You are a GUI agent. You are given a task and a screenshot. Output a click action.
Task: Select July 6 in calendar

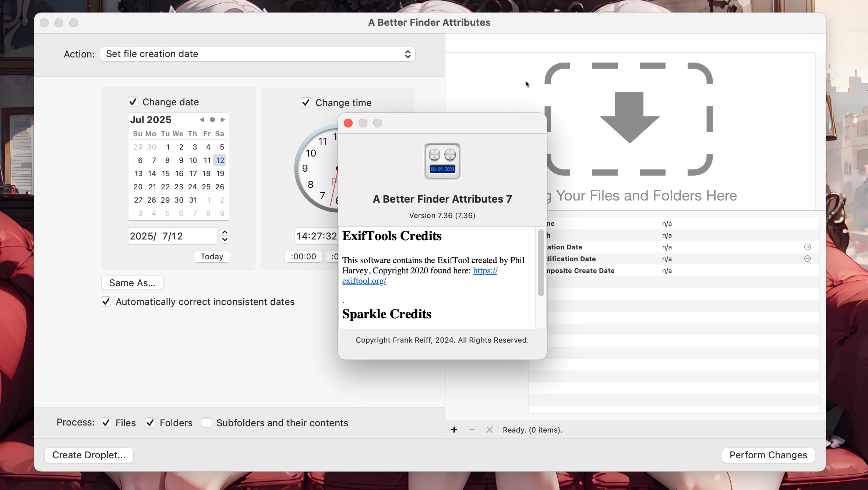pos(140,160)
